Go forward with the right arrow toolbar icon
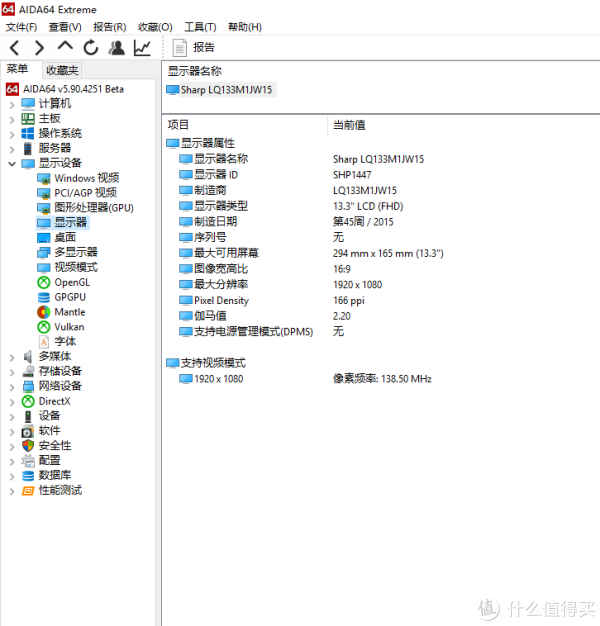The image size is (600, 626). pos(39,48)
